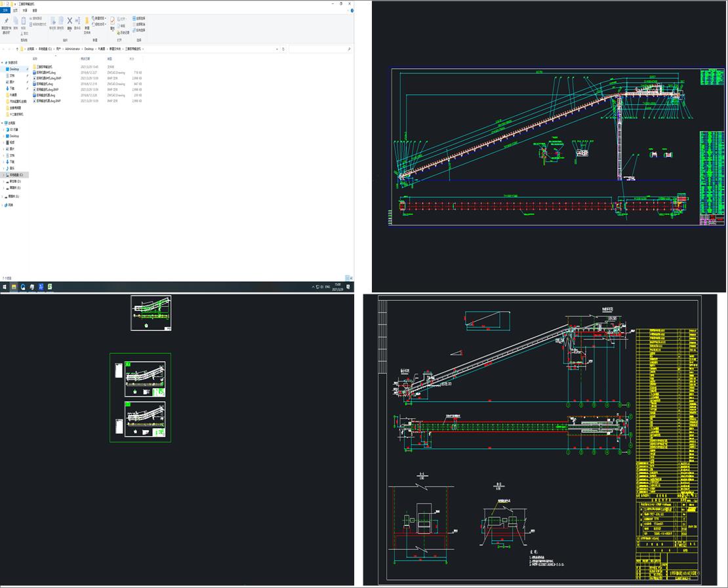
Task: Click Administrator in the address breadcrumb
Action: click(72, 49)
